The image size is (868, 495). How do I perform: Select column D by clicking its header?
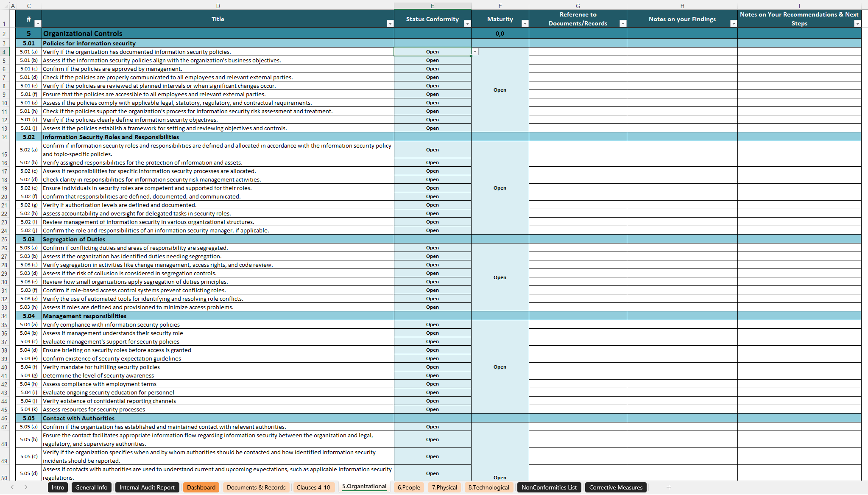tap(218, 6)
